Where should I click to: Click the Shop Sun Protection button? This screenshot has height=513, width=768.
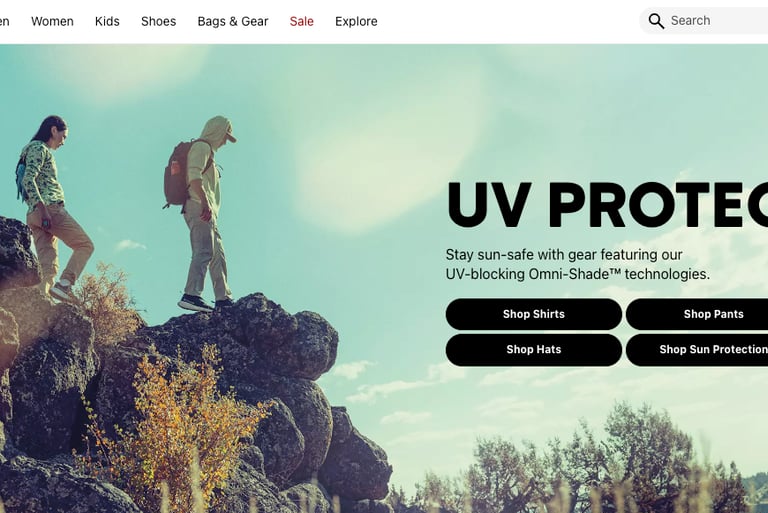coord(697,350)
